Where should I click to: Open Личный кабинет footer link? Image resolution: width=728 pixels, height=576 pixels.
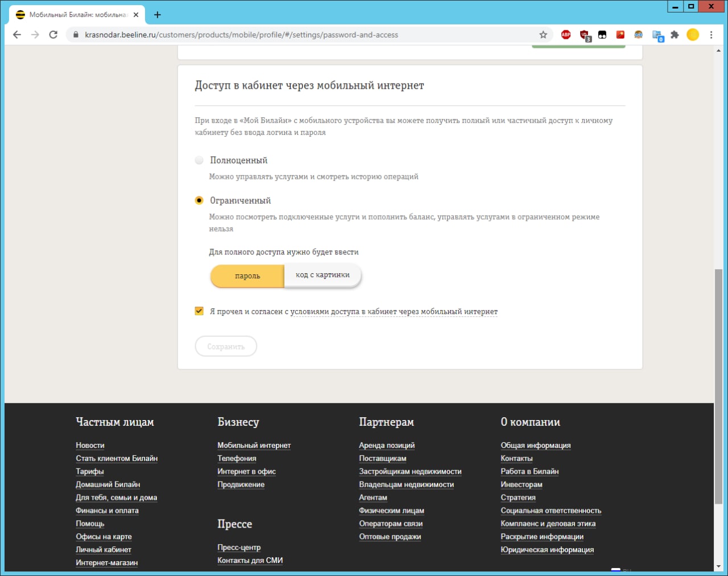104,550
